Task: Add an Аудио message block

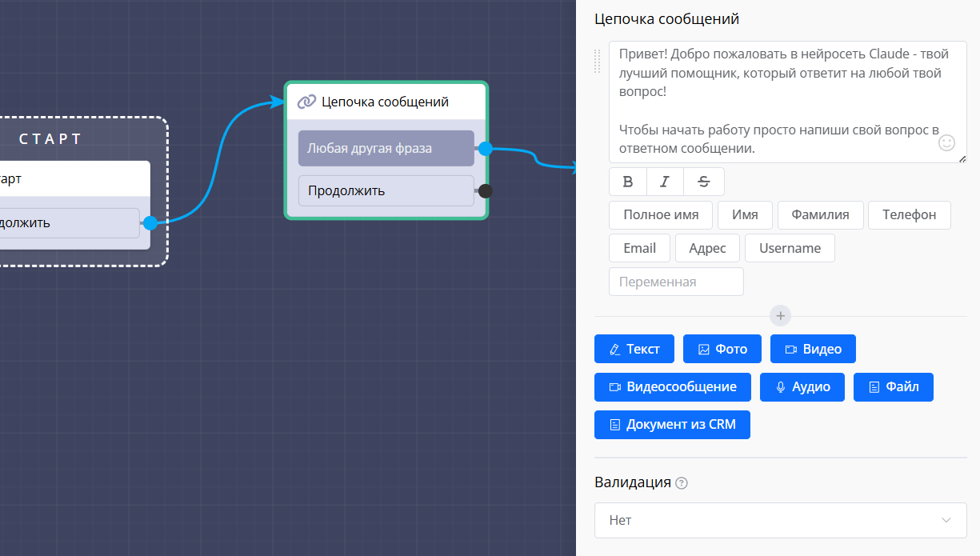Action: [x=802, y=387]
